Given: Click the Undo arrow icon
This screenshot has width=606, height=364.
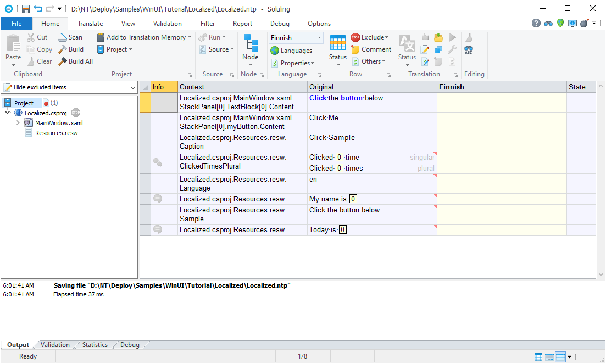Looking at the screenshot, I should click(37, 9).
